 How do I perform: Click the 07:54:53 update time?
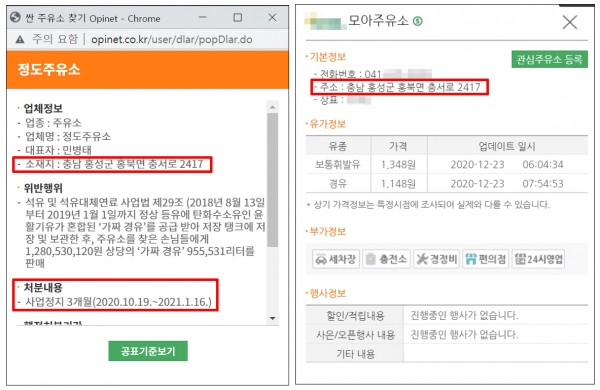[543, 184]
